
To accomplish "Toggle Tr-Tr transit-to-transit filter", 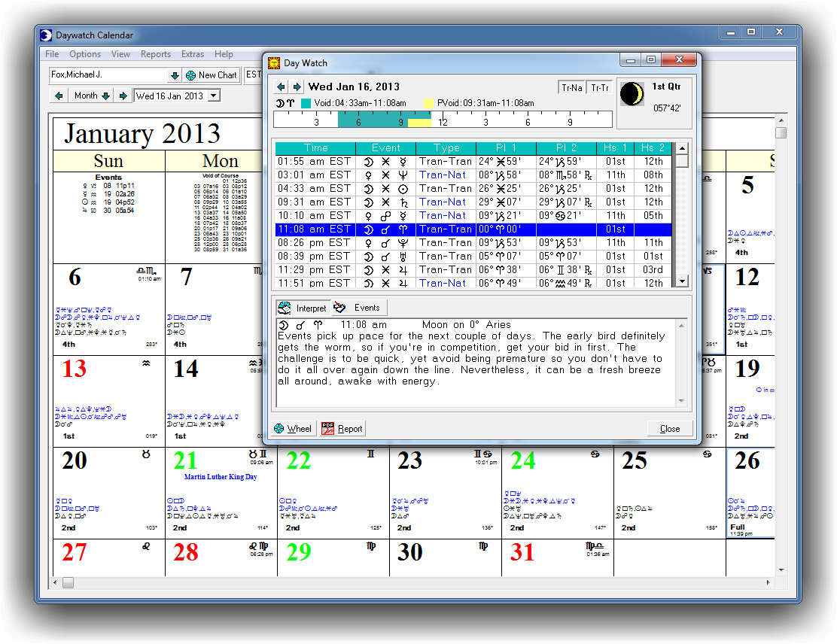I will [x=600, y=88].
